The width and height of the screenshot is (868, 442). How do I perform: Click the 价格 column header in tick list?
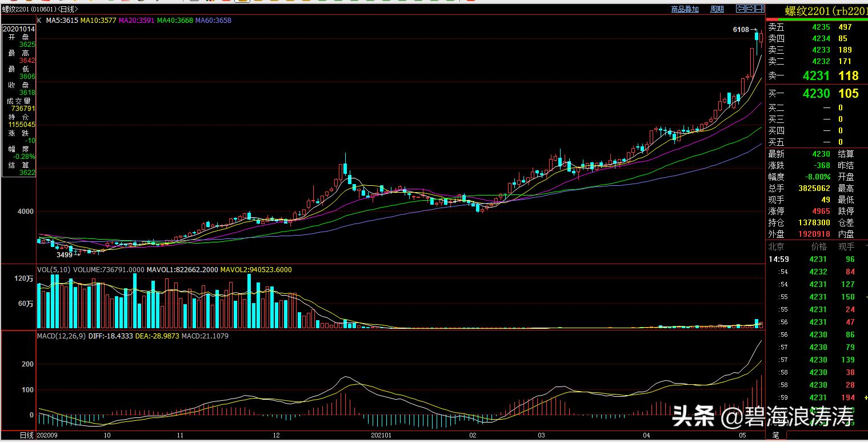tap(819, 246)
